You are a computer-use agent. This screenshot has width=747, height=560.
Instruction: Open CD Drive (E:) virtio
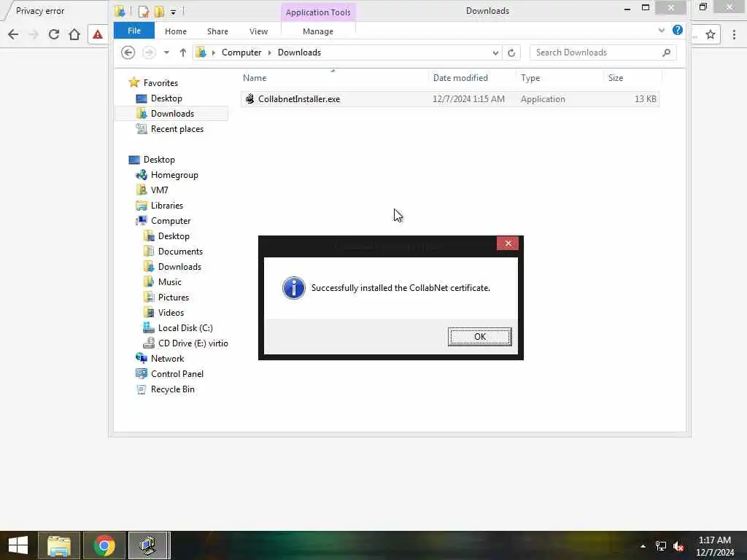193,343
